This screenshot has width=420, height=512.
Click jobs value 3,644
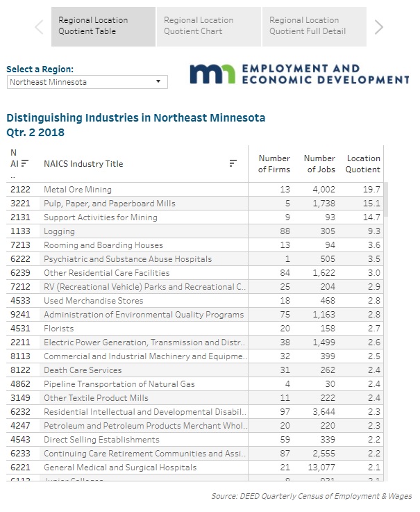click(324, 412)
